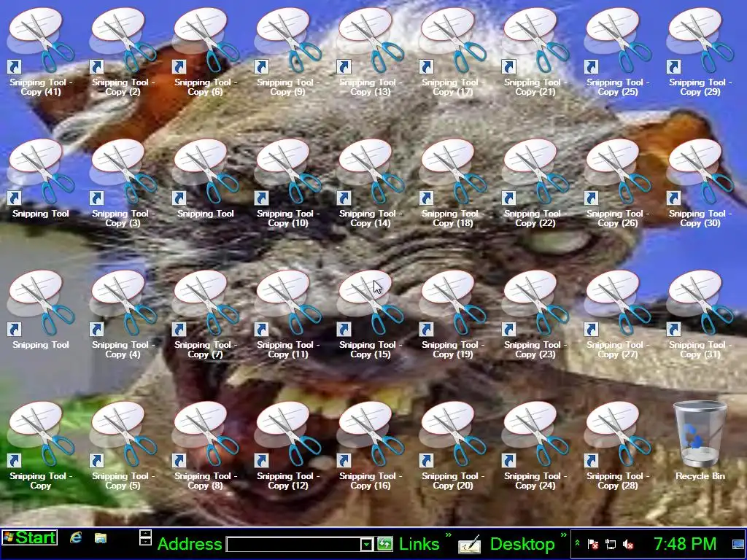The image size is (747, 560).
Task: Click the green Go button beside Address
Action: click(x=385, y=544)
